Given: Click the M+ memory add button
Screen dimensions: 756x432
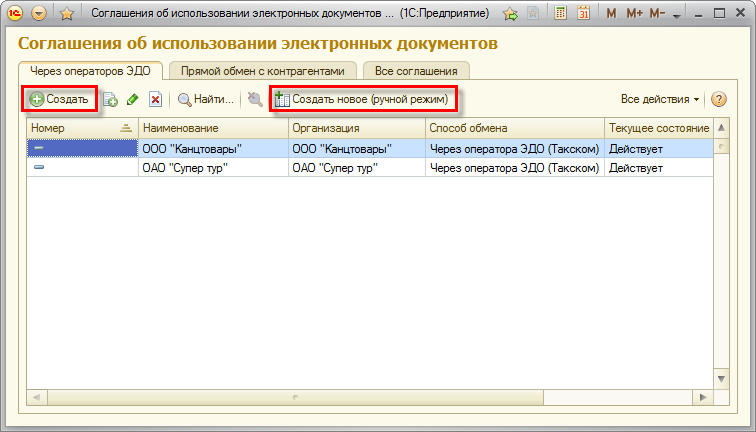Looking at the screenshot, I should point(634,14).
